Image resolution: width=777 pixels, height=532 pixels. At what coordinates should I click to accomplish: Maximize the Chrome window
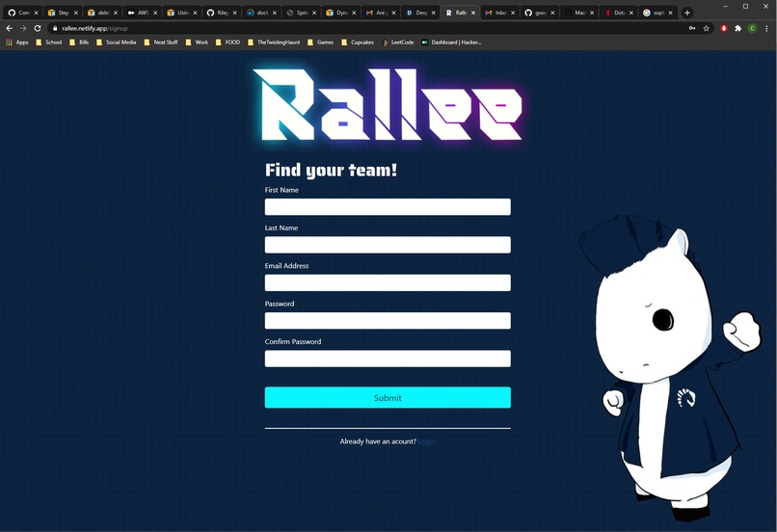[x=745, y=6]
